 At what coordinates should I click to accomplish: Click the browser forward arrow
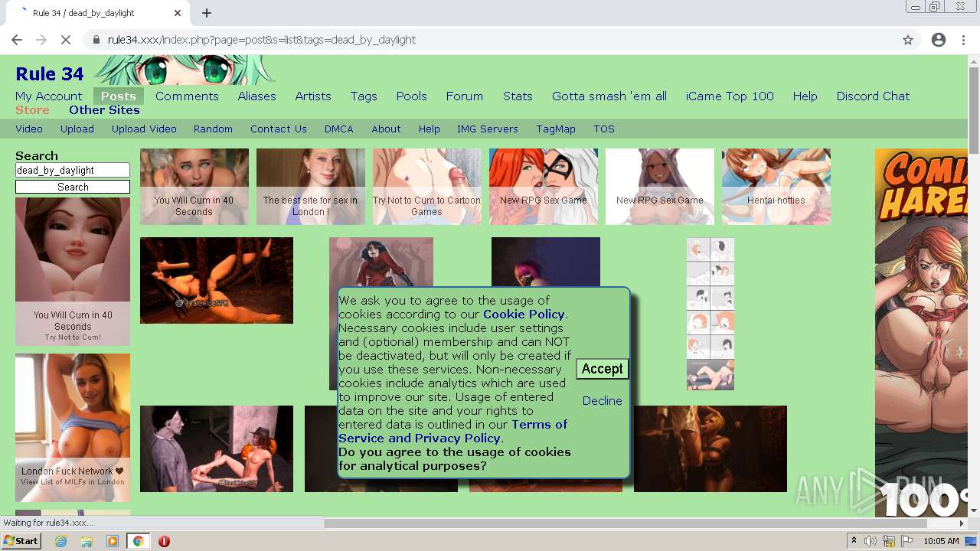click(x=41, y=40)
